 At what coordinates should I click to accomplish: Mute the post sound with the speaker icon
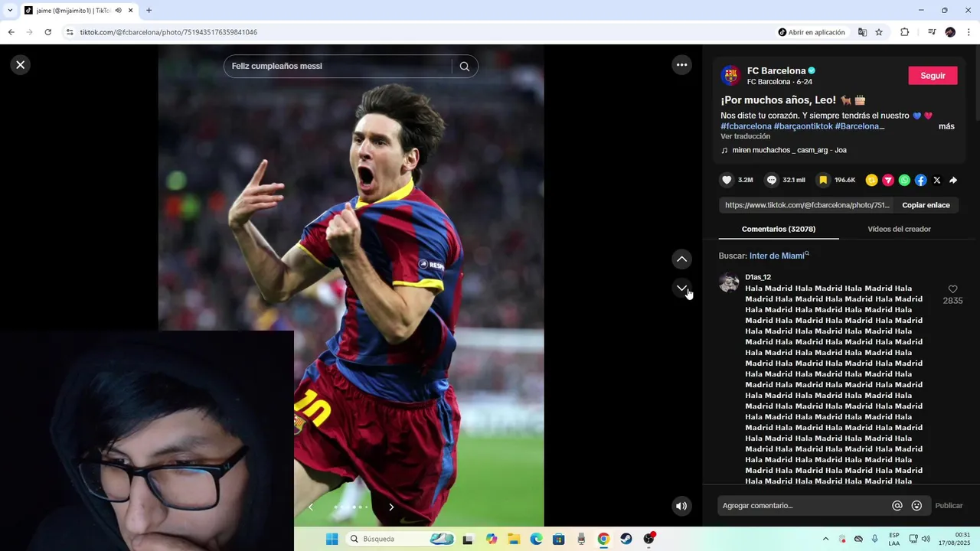(681, 506)
